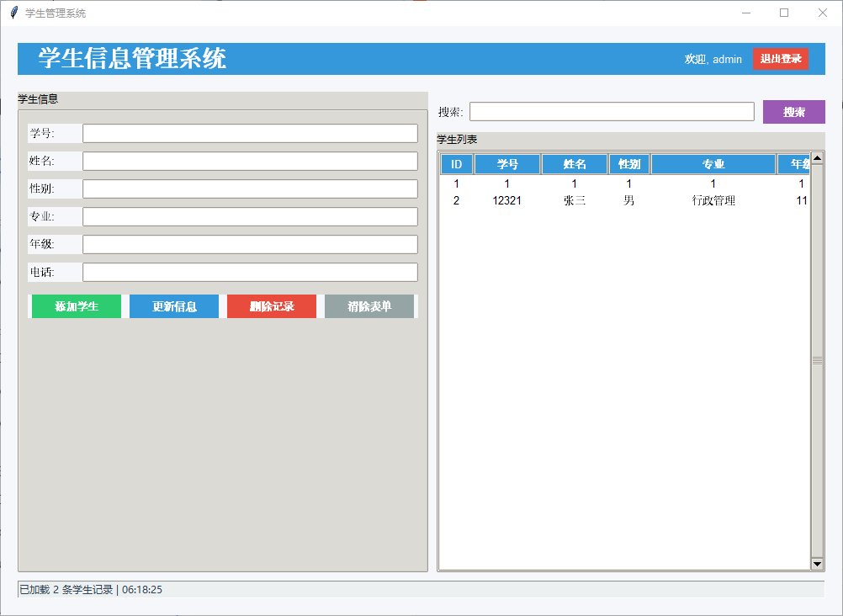This screenshot has width=843, height=616.
Task: Click inside the 电话 input field
Action: click(x=249, y=272)
